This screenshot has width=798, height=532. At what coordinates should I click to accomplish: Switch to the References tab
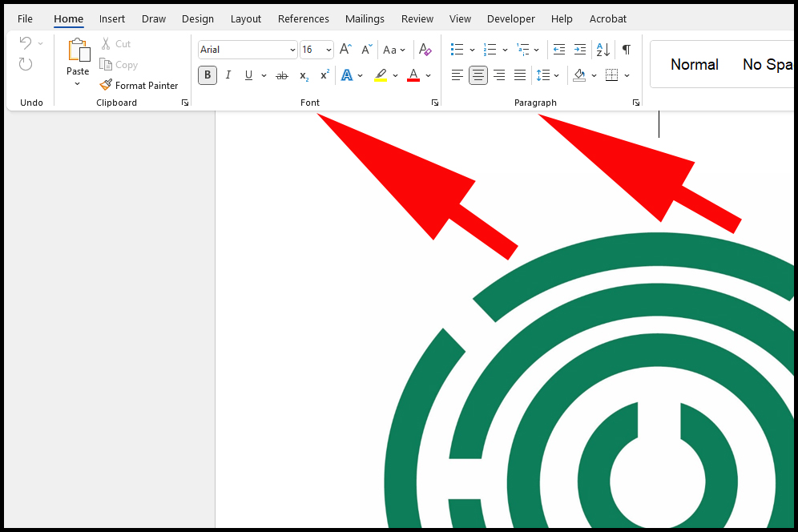tap(304, 19)
